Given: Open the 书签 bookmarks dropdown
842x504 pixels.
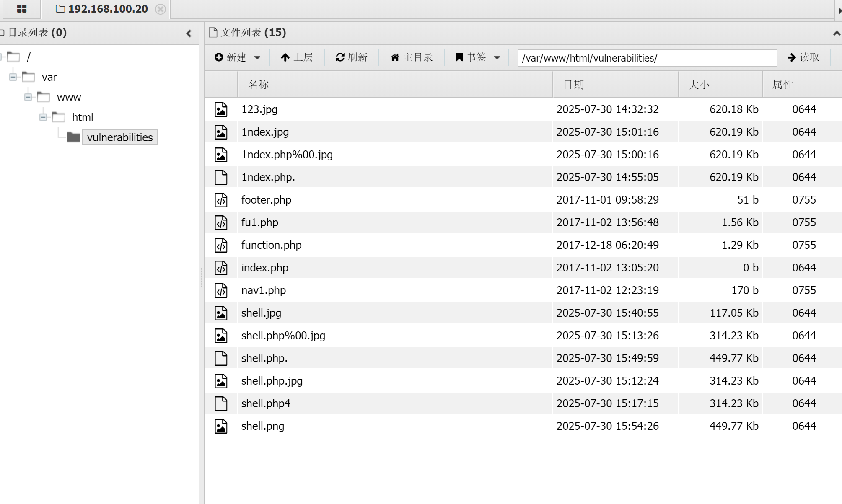Looking at the screenshot, I should [x=477, y=57].
